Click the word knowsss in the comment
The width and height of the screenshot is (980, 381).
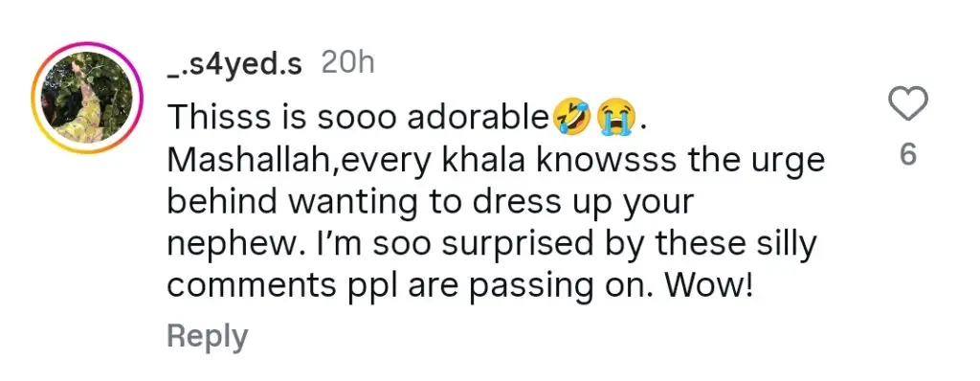[x=600, y=162]
